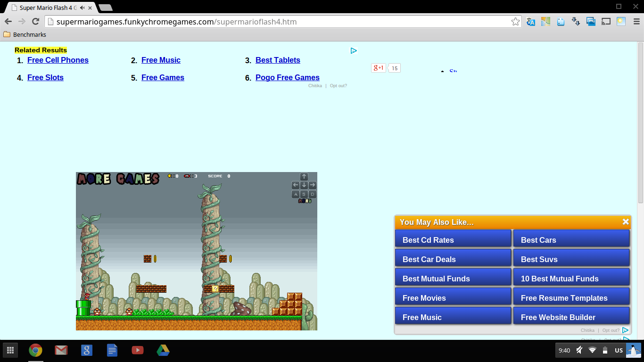Image resolution: width=644 pixels, height=362 pixels.
Task: Go back to the previous page
Action: pos(8,22)
